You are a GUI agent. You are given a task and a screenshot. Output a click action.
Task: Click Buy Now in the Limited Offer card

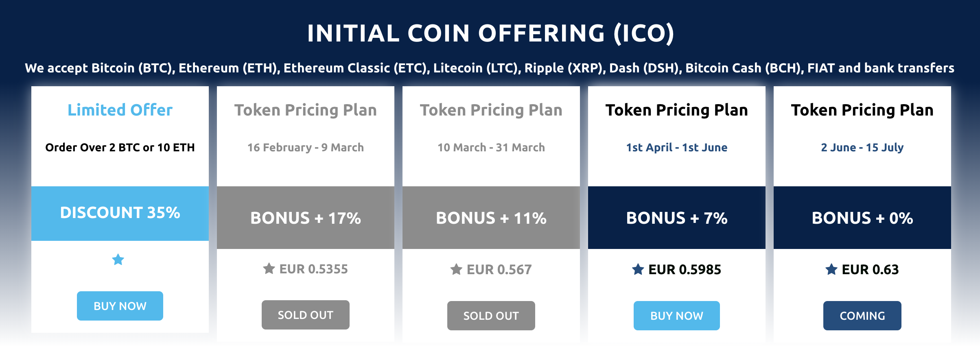pos(120,306)
